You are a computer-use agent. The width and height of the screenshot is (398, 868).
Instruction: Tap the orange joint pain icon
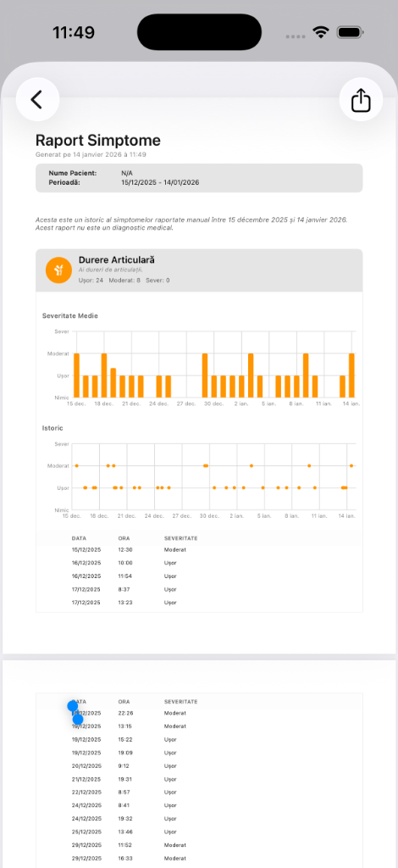[58, 270]
